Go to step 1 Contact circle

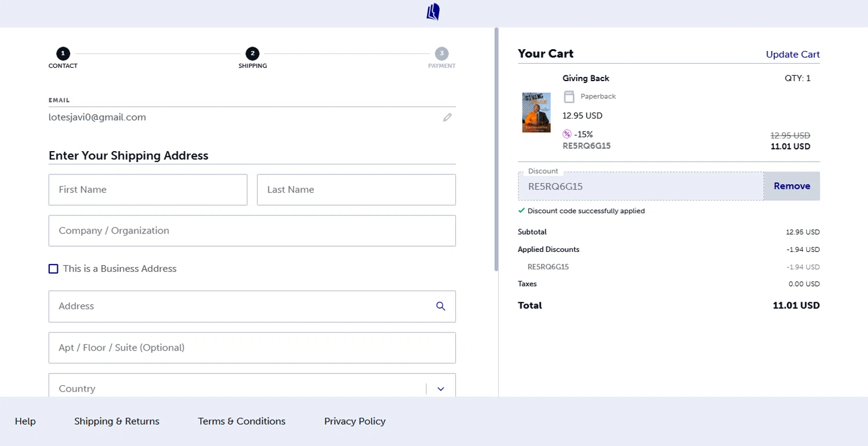pos(63,54)
